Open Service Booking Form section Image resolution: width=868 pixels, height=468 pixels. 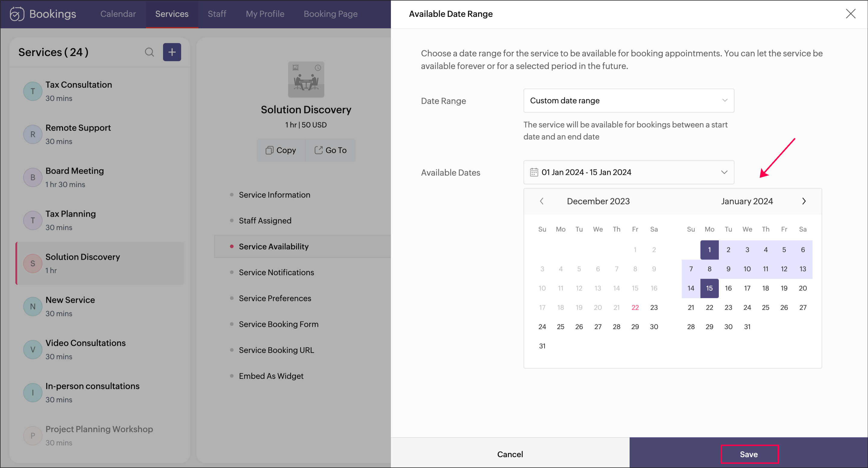click(x=279, y=324)
